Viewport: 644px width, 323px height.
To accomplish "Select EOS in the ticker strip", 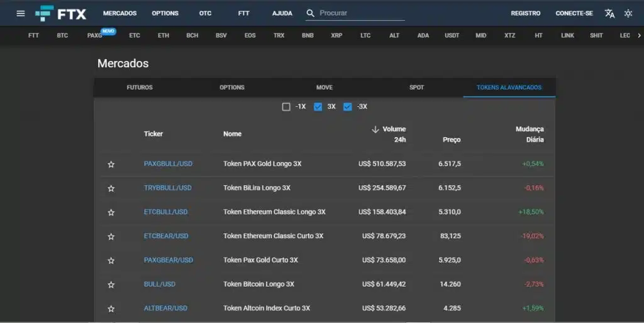I will (x=250, y=36).
